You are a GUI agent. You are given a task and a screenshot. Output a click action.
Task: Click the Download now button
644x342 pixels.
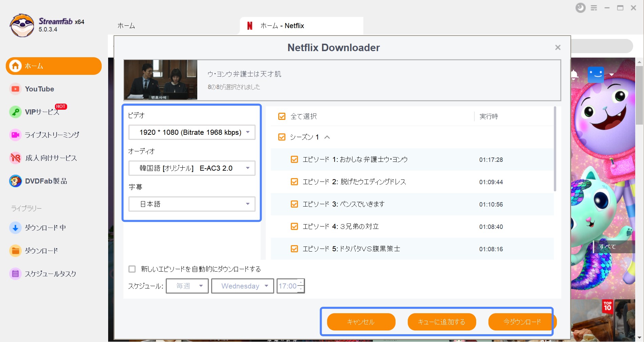click(522, 322)
